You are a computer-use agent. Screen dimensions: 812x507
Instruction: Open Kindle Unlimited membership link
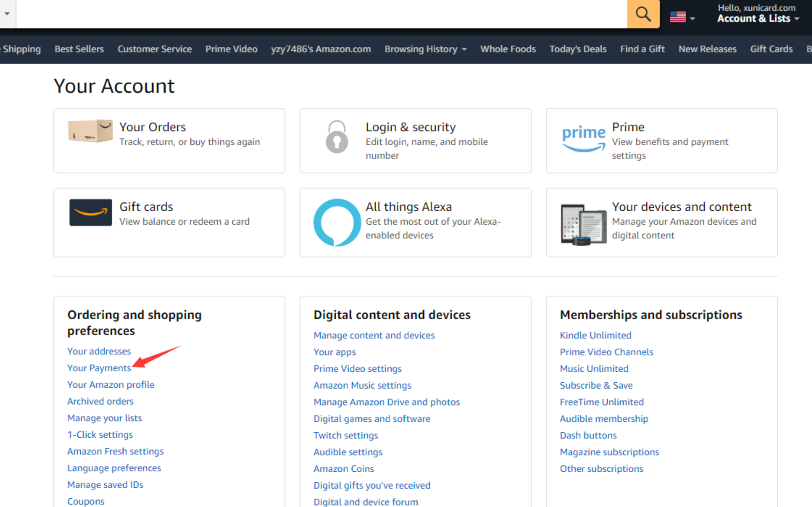[595, 335]
